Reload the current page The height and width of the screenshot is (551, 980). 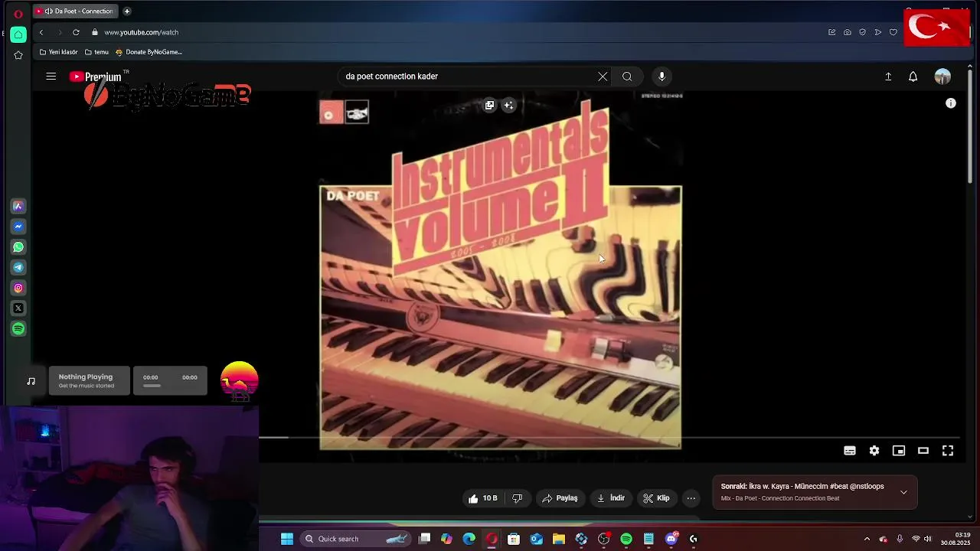click(76, 32)
